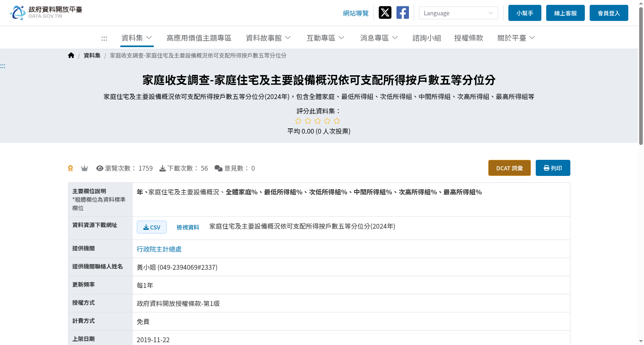
Task: Expand the 消息專區 menu
Action: click(x=379, y=38)
